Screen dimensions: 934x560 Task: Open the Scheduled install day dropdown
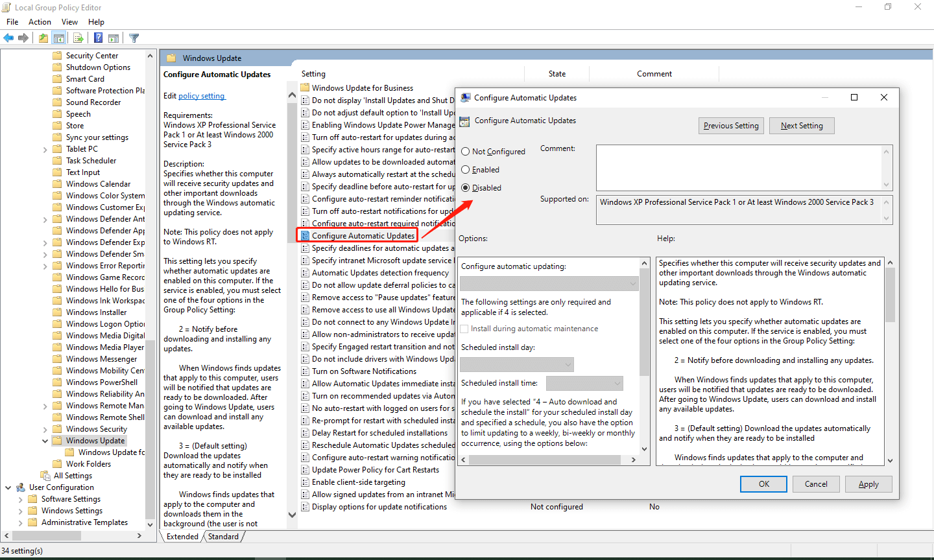click(x=517, y=365)
